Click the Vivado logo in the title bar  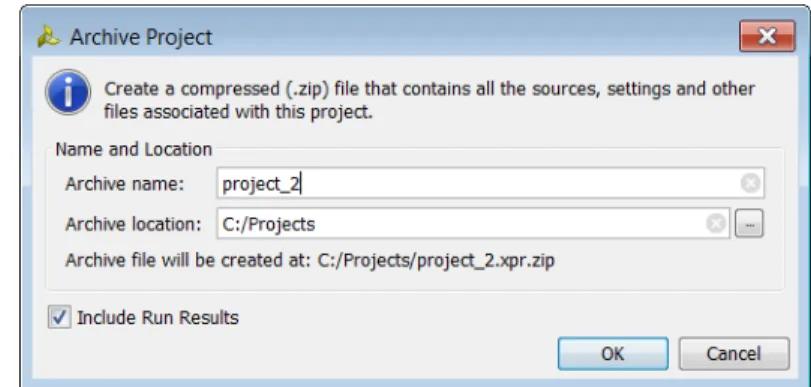(49, 37)
